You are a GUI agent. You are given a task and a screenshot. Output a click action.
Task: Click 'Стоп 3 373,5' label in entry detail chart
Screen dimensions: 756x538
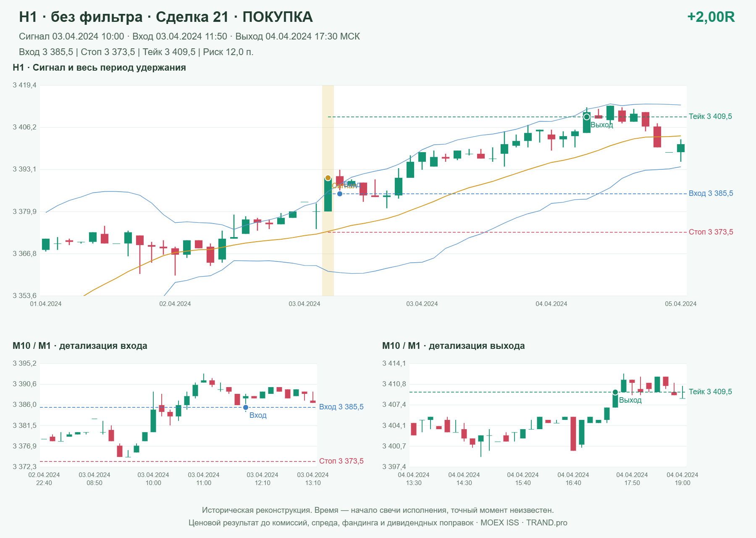[x=341, y=461]
